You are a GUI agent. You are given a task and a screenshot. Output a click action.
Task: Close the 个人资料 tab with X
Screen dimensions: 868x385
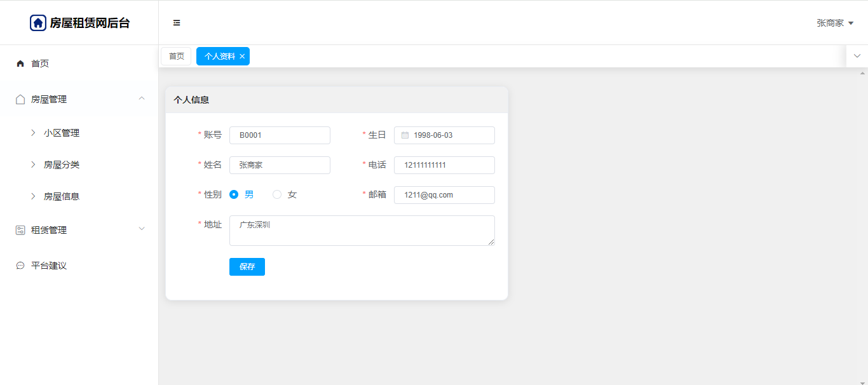pos(242,57)
